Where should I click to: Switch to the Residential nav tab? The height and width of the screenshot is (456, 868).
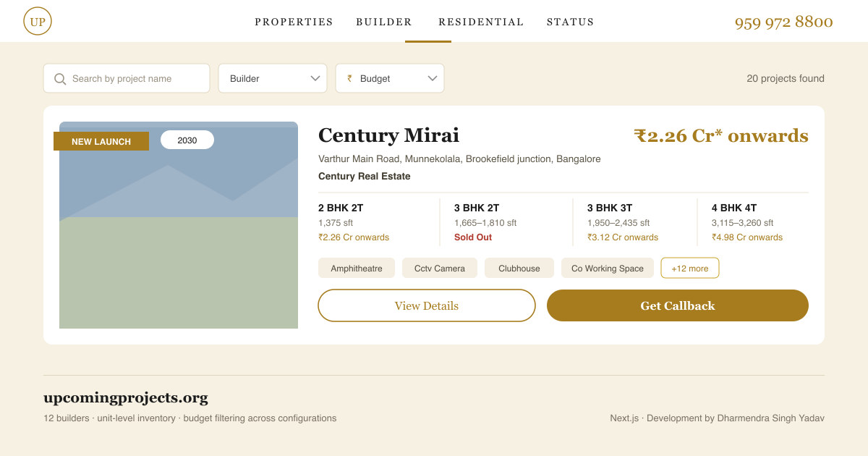(x=481, y=22)
